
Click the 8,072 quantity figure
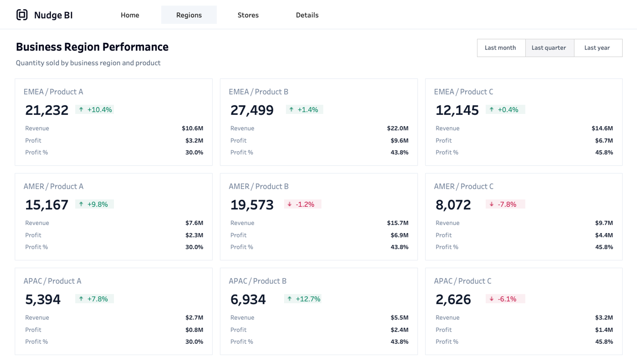pyautogui.click(x=453, y=205)
